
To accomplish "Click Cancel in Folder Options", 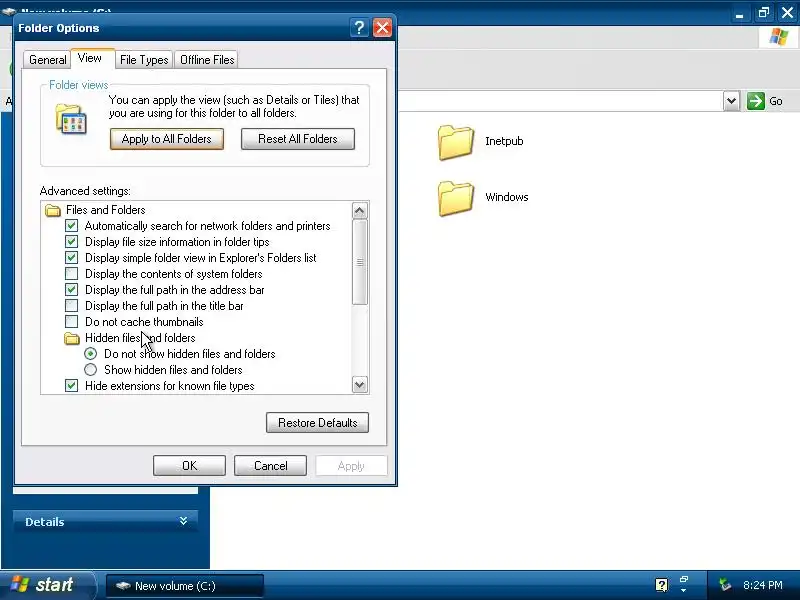I will click(x=270, y=465).
